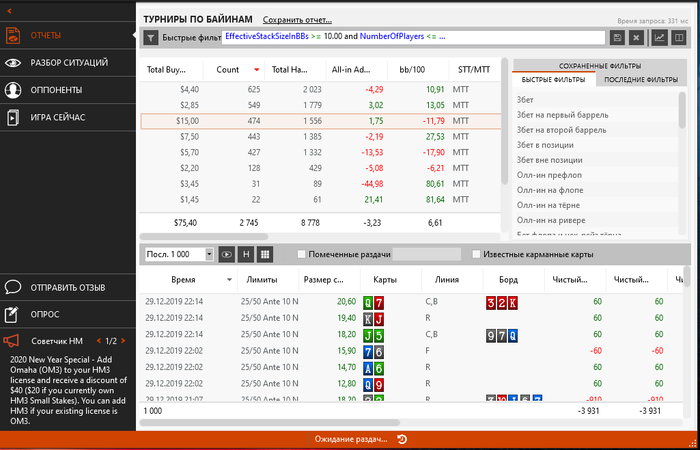
Task: Click the Сохранить отчет link
Action: tap(297, 20)
